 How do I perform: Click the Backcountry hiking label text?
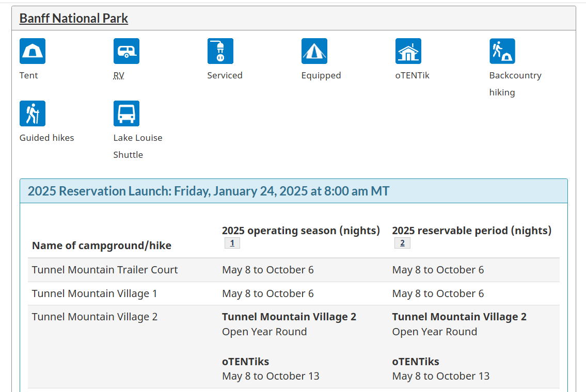tap(515, 84)
